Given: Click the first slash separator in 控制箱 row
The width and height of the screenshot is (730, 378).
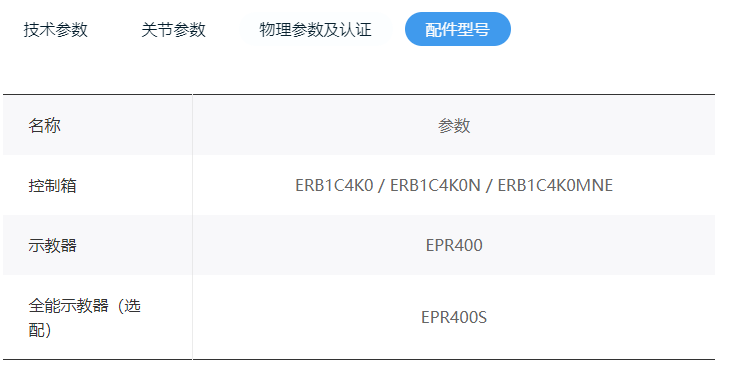Looking at the screenshot, I should (382, 186).
